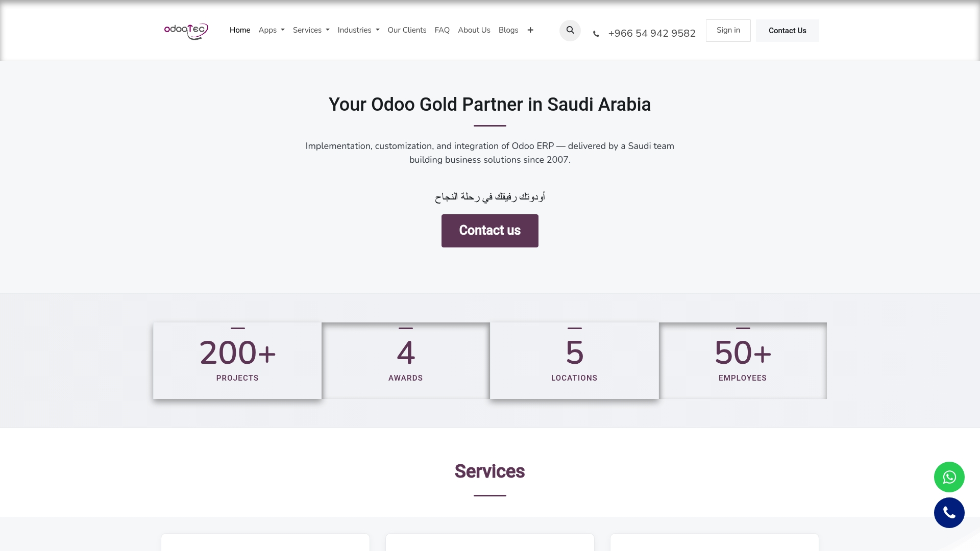Open the green WhatsApp chat button
980x551 pixels.
949,477
